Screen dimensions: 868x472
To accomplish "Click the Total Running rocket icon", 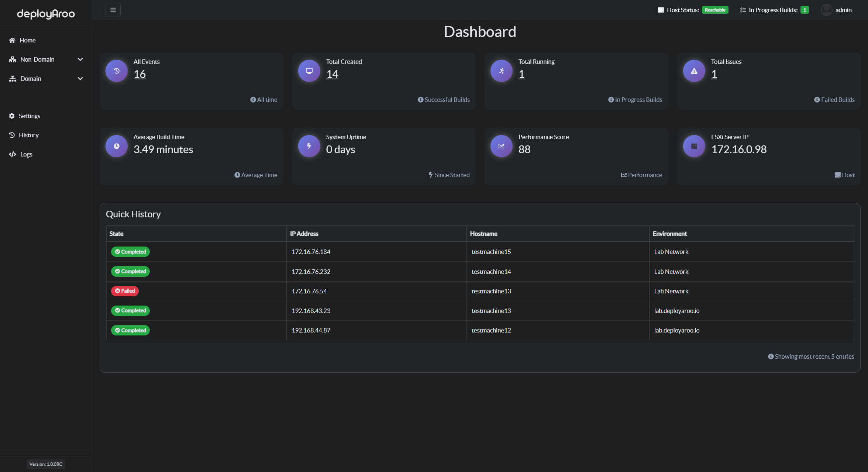I will (501, 70).
